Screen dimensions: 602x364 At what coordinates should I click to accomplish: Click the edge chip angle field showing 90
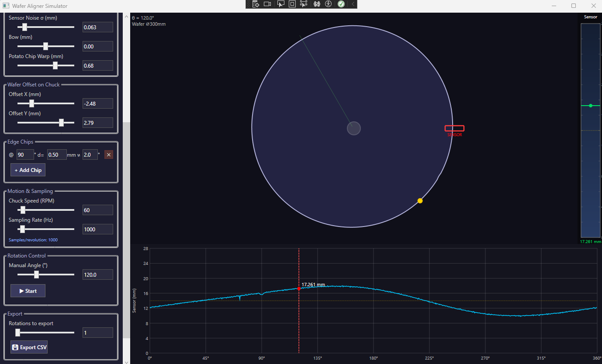(25, 155)
